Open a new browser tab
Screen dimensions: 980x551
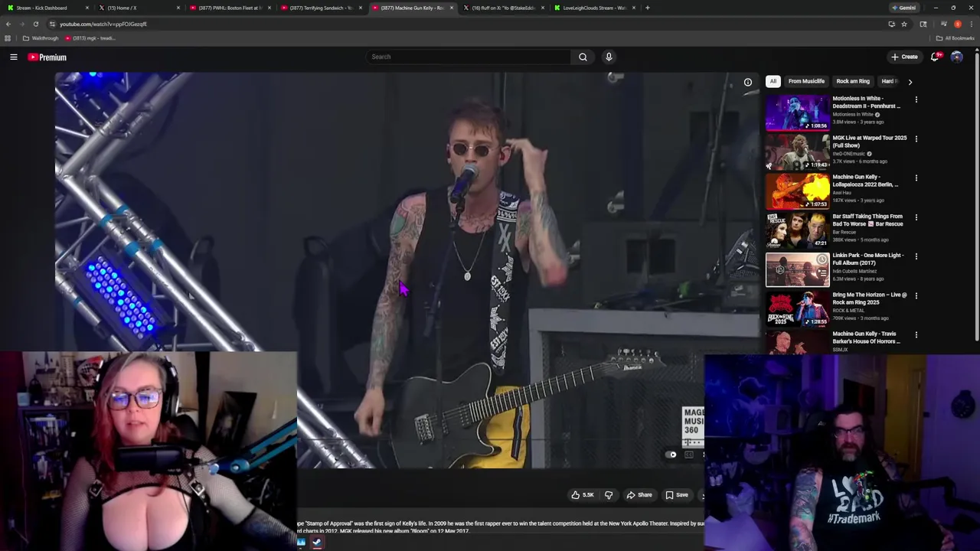click(x=648, y=8)
